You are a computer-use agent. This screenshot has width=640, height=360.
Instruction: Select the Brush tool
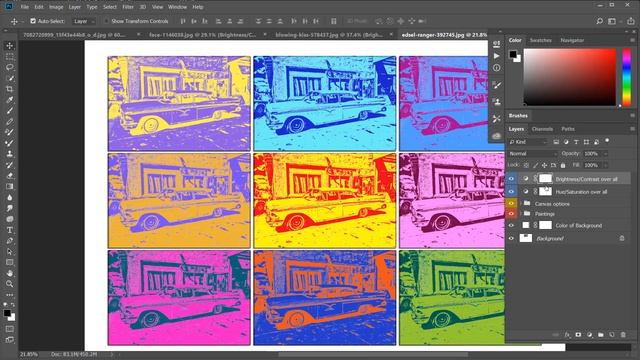pyautogui.click(x=10, y=111)
